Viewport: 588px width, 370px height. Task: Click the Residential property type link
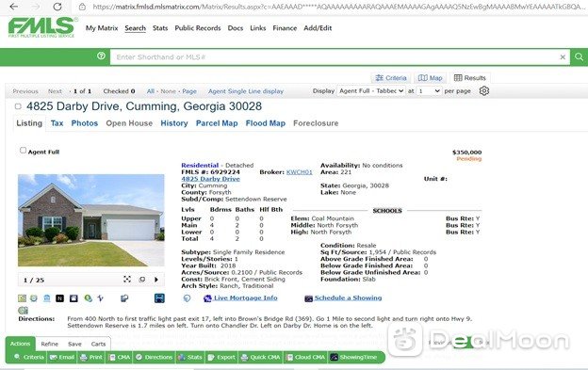200,165
